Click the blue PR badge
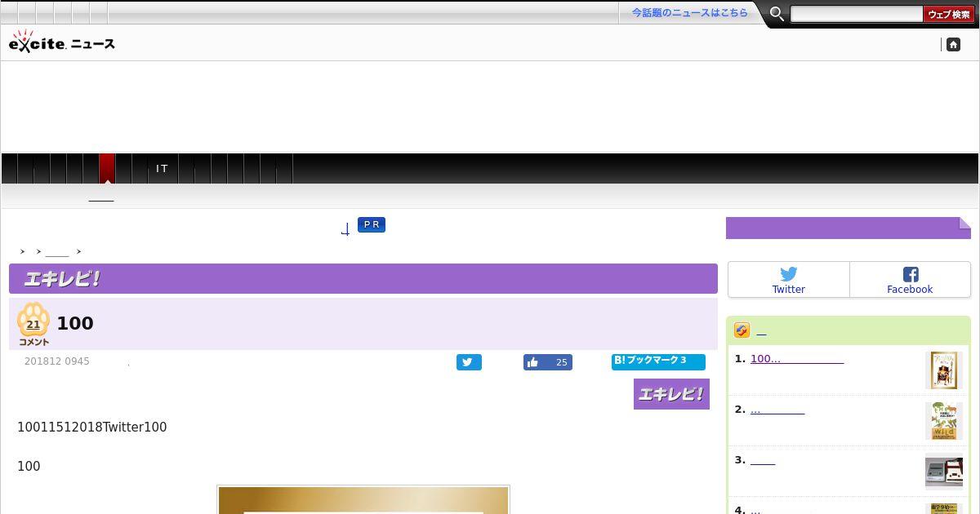The width and height of the screenshot is (980, 514). point(372,224)
